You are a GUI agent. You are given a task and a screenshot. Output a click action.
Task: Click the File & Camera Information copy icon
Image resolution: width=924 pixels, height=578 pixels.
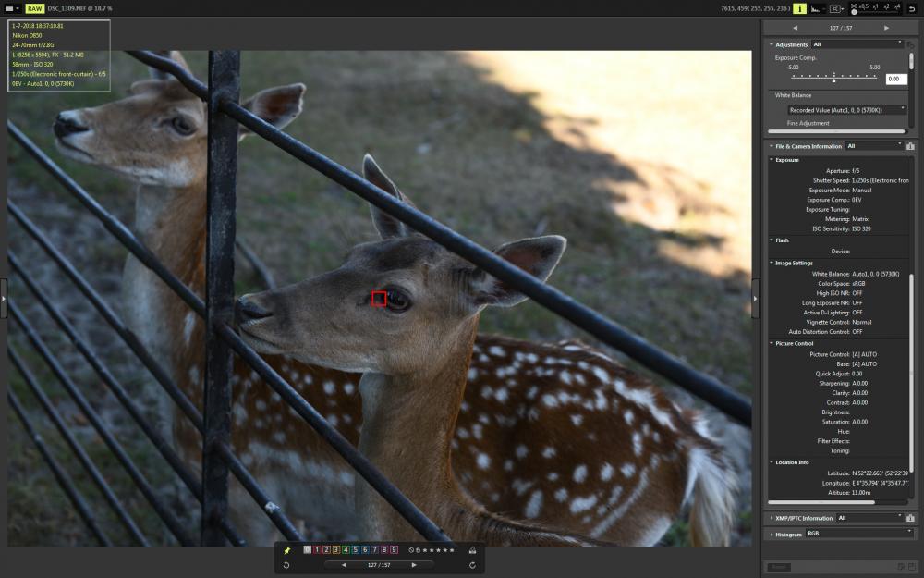(x=910, y=146)
